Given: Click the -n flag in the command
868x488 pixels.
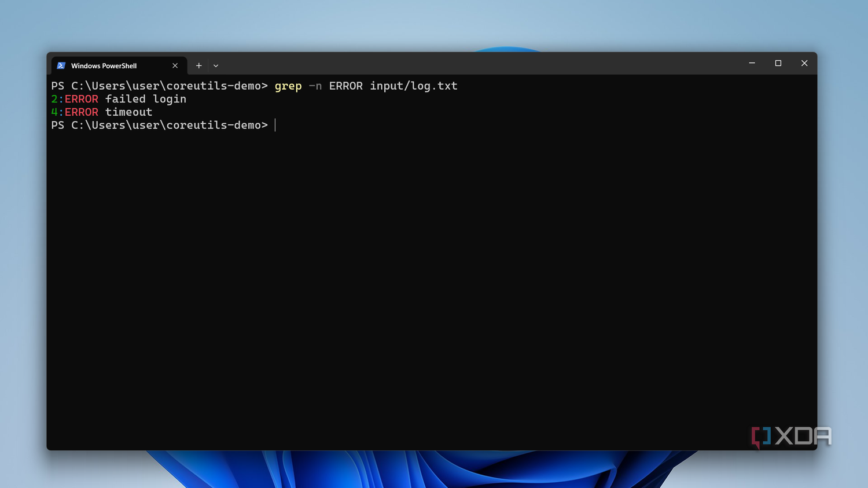Looking at the screenshot, I should point(315,86).
